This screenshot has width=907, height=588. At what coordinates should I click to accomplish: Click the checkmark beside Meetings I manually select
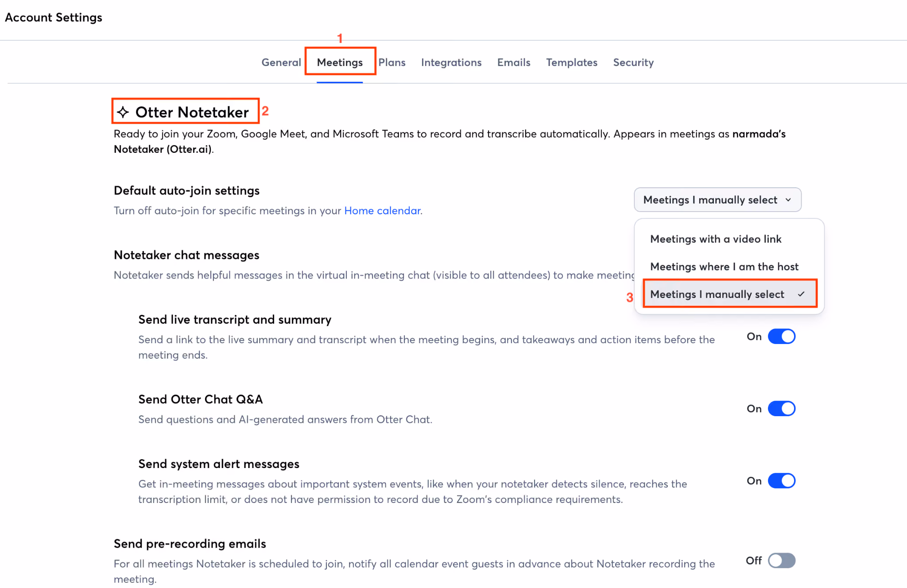click(x=801, y=294)
